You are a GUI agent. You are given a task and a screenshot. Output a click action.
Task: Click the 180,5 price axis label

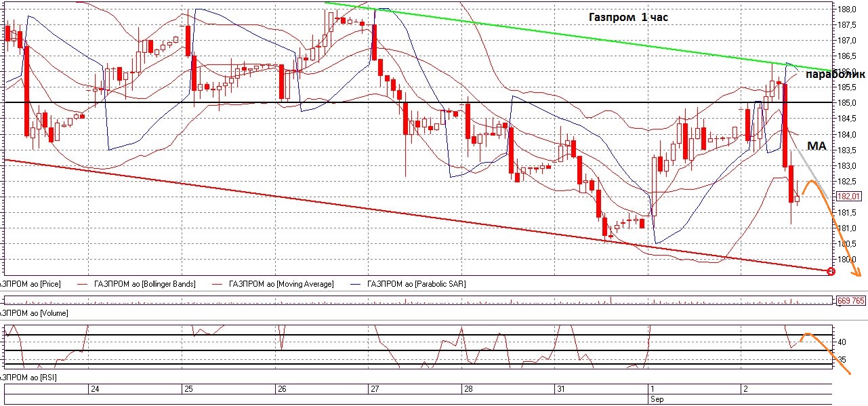click(x=847, y=244)
